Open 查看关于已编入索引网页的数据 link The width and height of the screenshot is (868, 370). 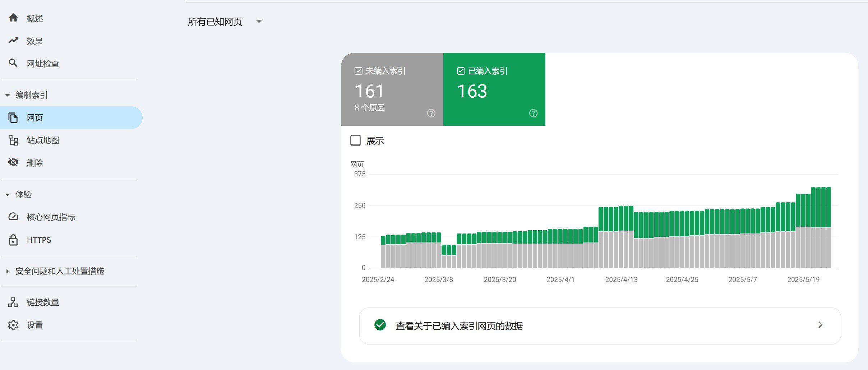coord(600,326)
